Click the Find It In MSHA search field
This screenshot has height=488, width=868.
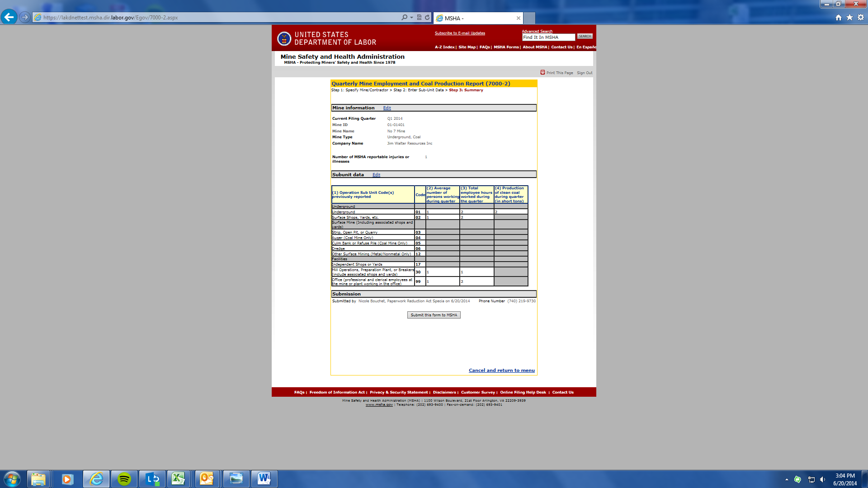click(x=548, y=38)
